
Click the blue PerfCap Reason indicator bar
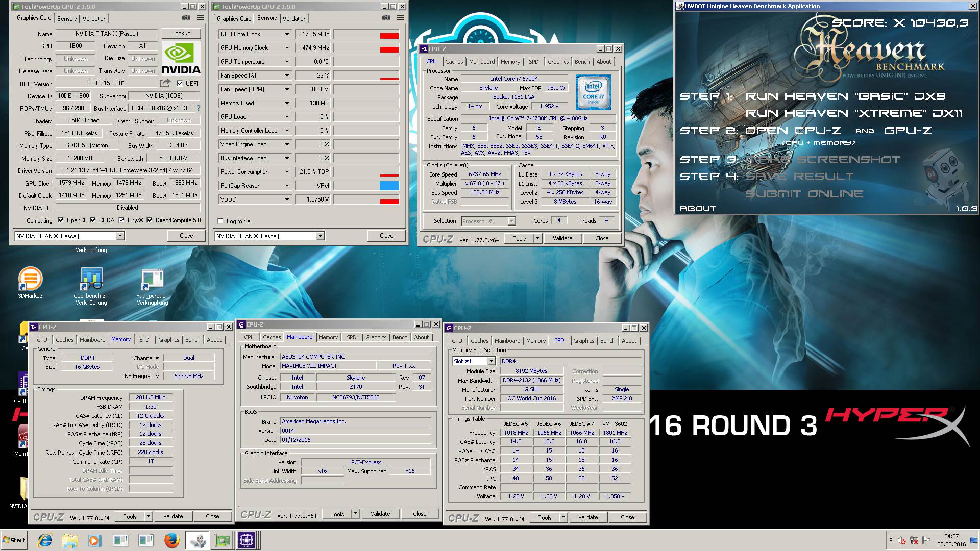(389, 186)
